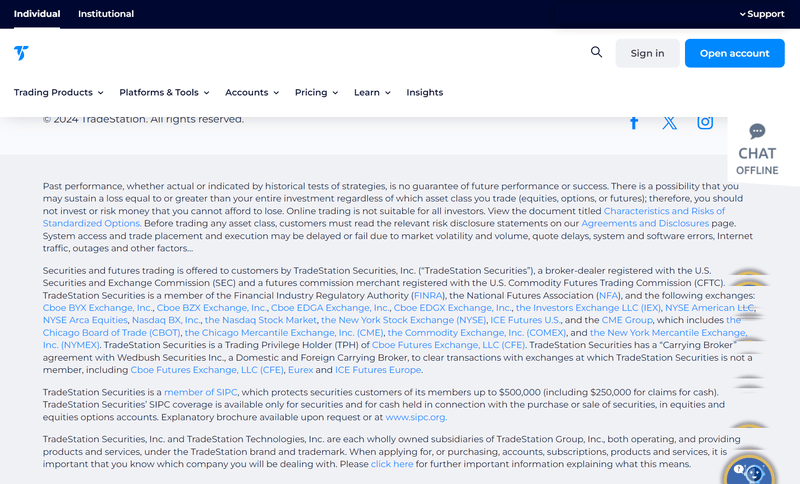800x484 pixels.
Task: Expand the Pricing menu
Action: (316, 92)
